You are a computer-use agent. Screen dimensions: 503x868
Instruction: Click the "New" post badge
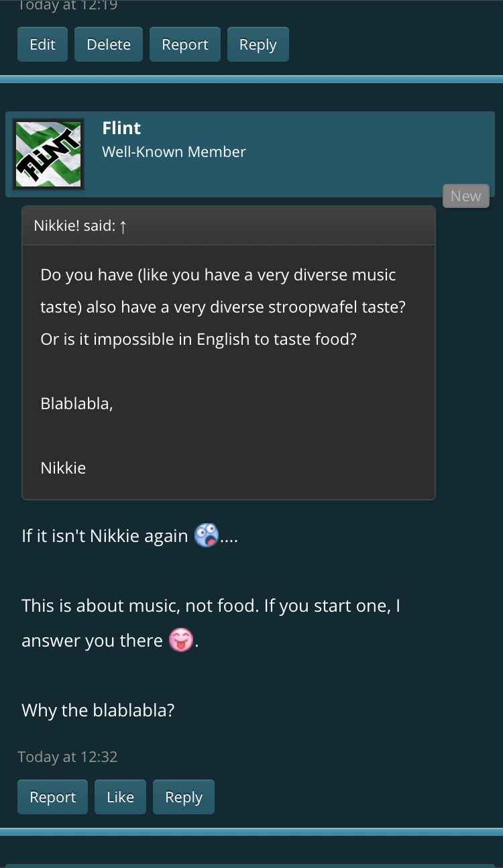point(465,196)
